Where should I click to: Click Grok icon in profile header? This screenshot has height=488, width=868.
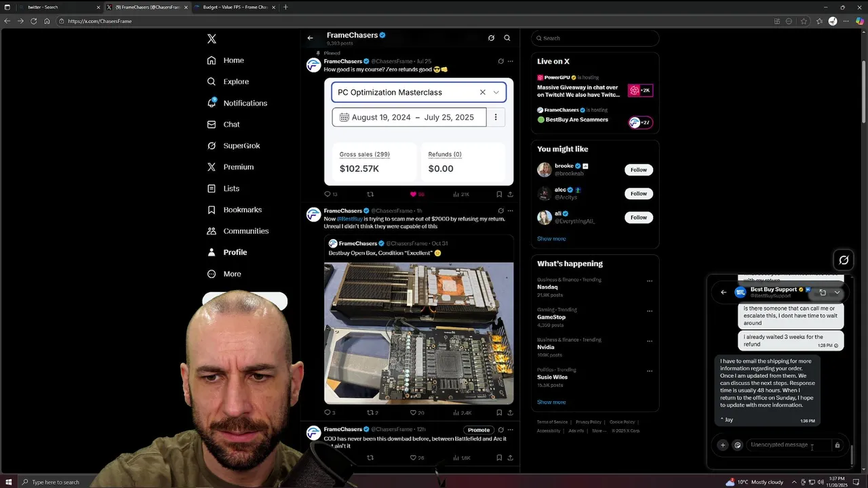tap(491, 38)
